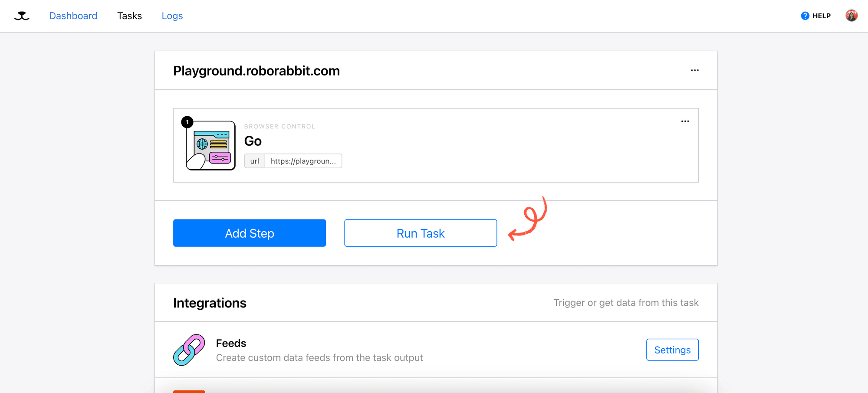Click the Browser Control step thumbnail illustration
This screenshot has width=868, height=393.
[210, 145]
